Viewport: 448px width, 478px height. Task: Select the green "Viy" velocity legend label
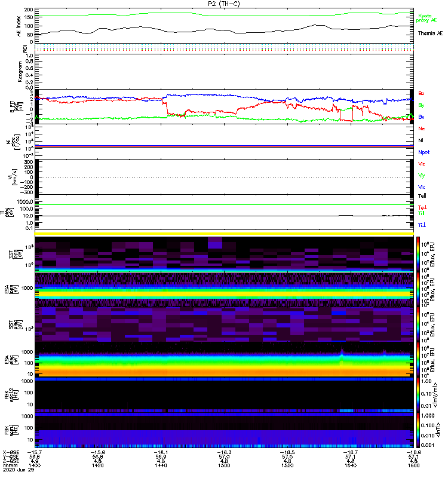click(x=422, y=176)
